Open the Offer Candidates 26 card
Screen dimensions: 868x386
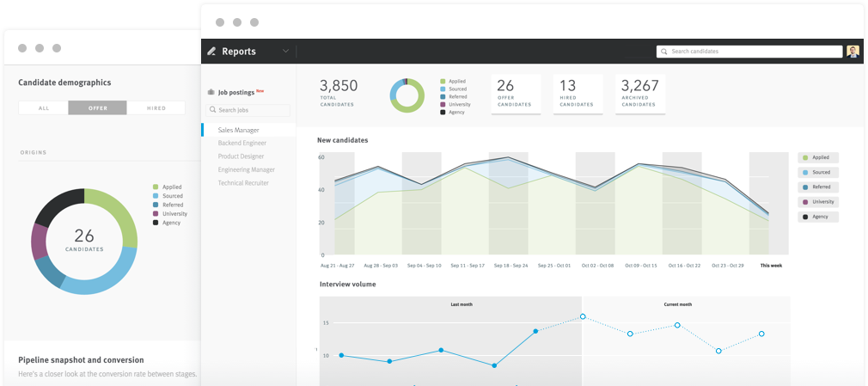[x=516, y=95]
